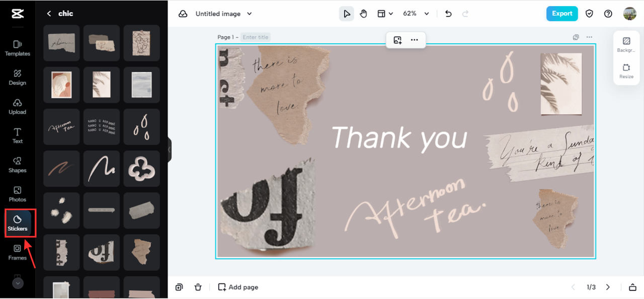Open the Frames panel
Viewport: 644px width, 299px height.
[x=17, y=252]
